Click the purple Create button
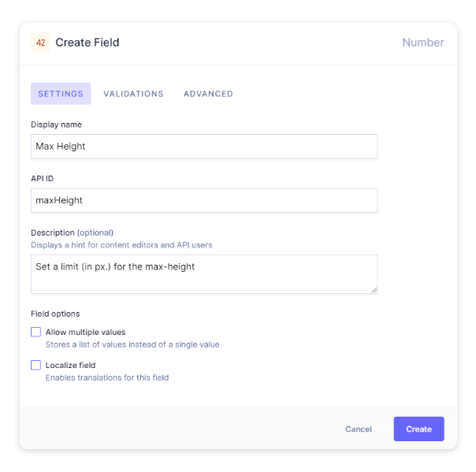This screenshot has width=476, height=472. click(418, 429)
